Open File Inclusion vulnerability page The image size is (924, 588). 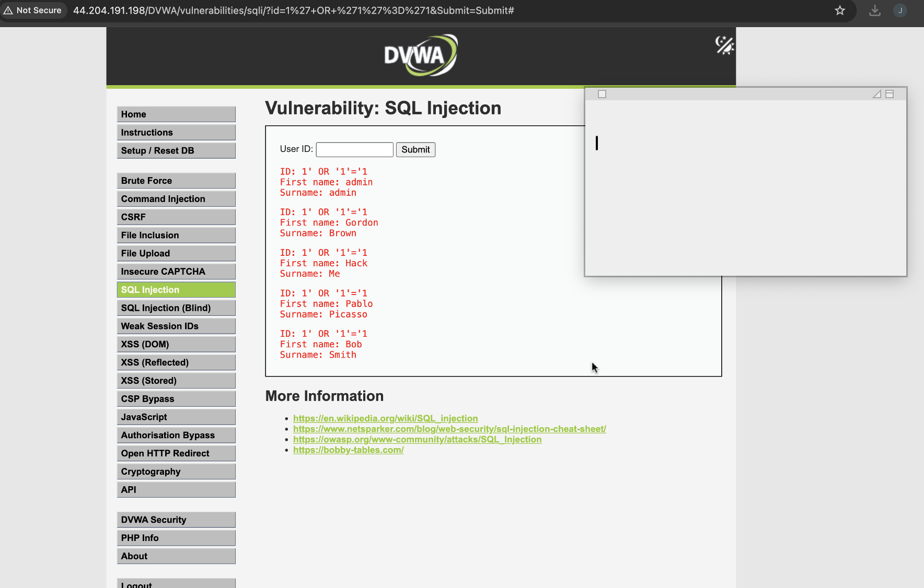(x=176, y=236)
